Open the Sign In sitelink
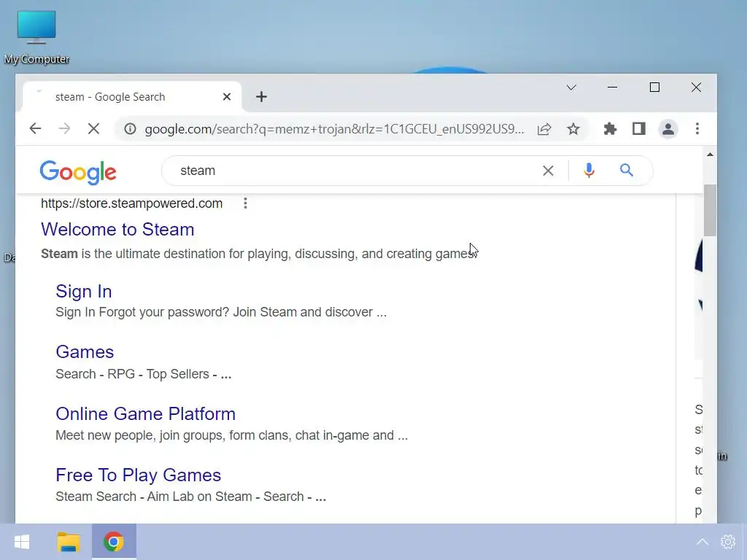 coord(84,292)
